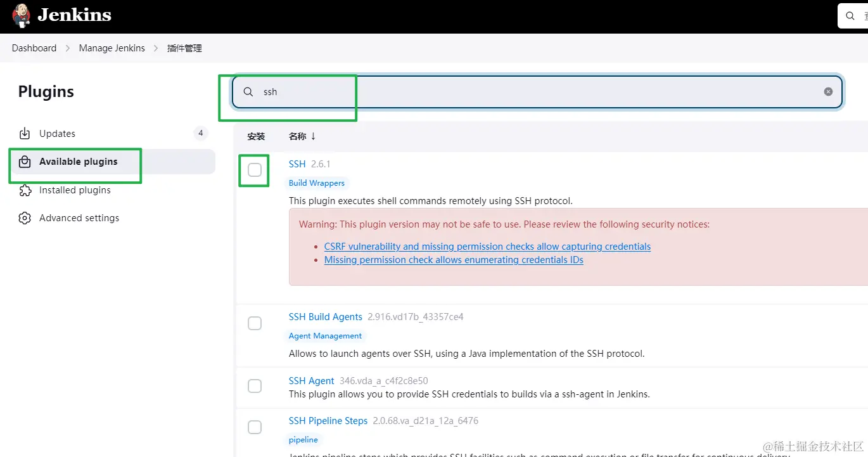
Task: Check the SSH Agent plugin checkbox
Action: (255, 386)
